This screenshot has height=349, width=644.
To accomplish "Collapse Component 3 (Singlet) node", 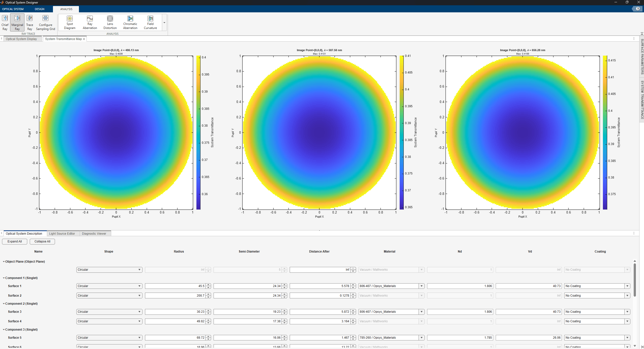I will [x=4, y=330].
